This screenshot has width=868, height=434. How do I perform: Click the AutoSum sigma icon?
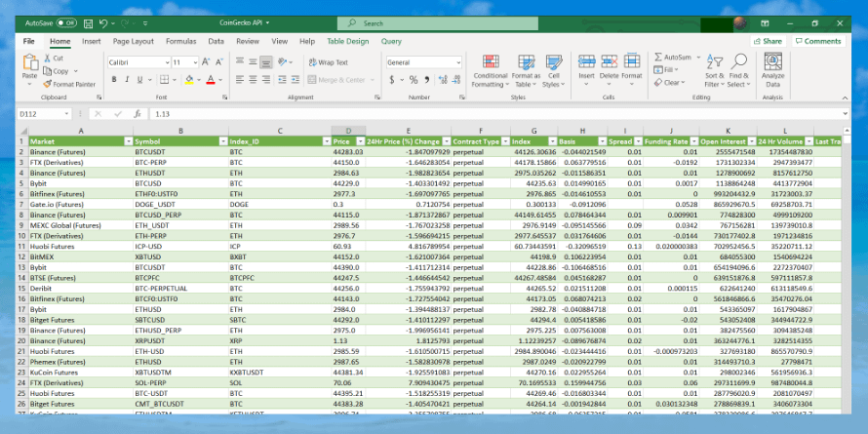[x=657, y=58]
